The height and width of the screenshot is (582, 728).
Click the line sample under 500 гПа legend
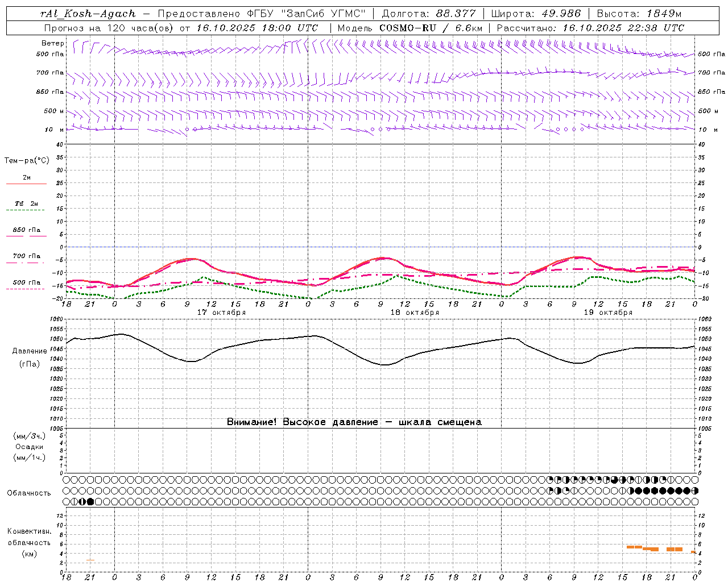26,289
